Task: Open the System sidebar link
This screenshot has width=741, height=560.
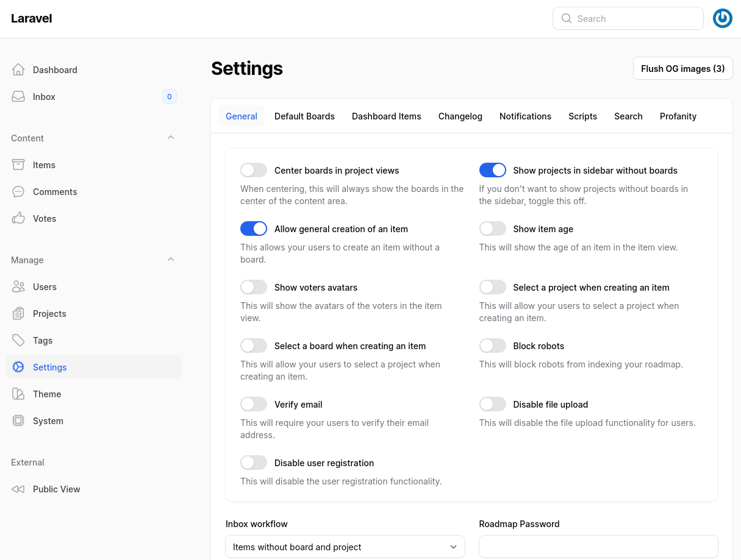Action: pos(94,420)
